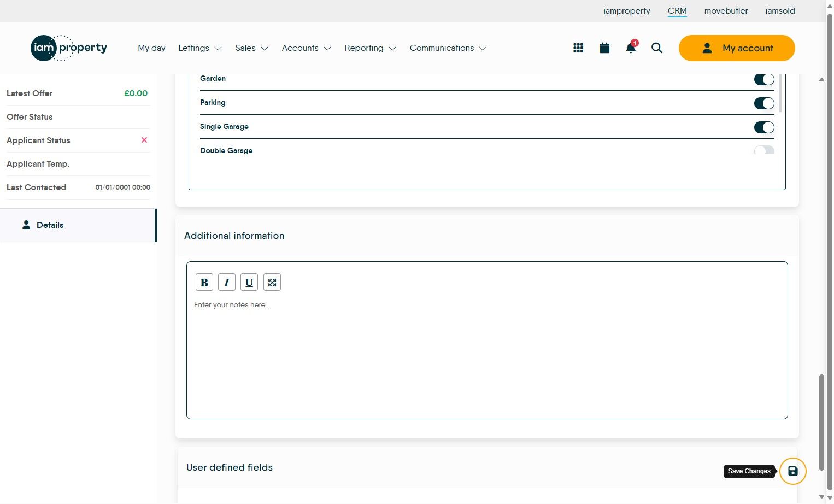Expand the notes editor to fullscreen
Screen dimensions: 834x504
pos(272,283)
